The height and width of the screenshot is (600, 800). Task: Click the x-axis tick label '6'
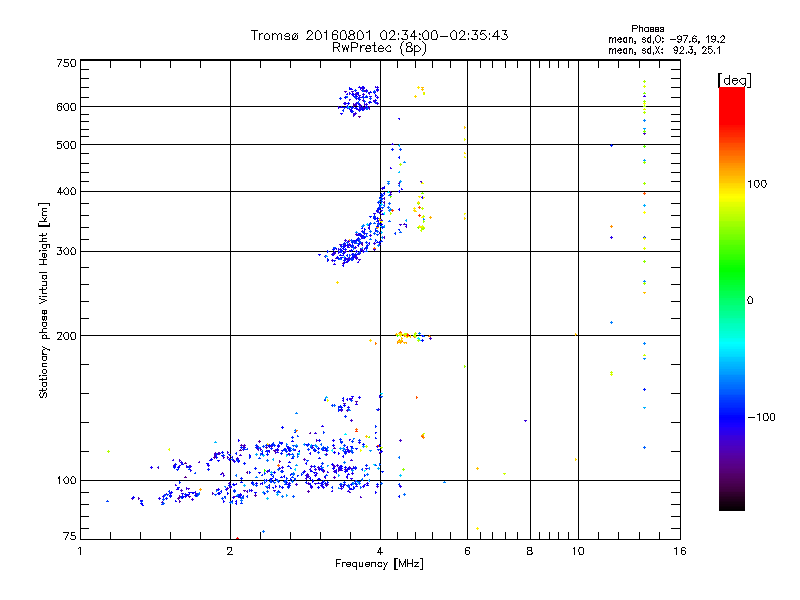(467, 551)
